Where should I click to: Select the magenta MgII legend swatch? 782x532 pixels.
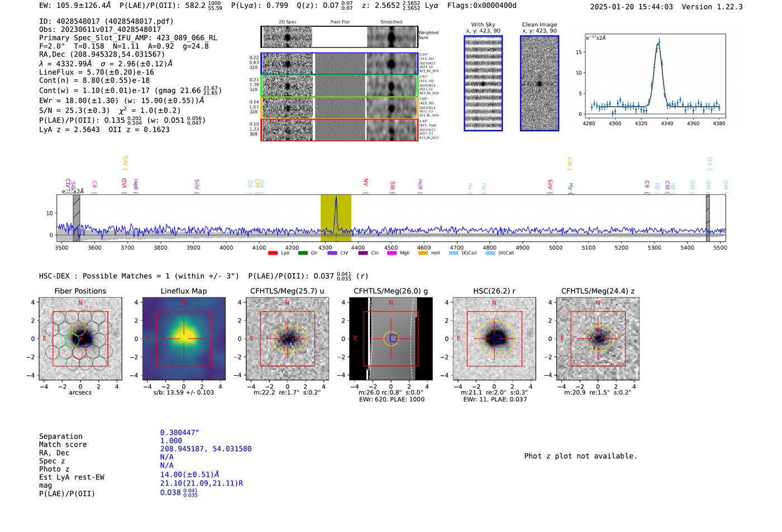tap(392, 253)
